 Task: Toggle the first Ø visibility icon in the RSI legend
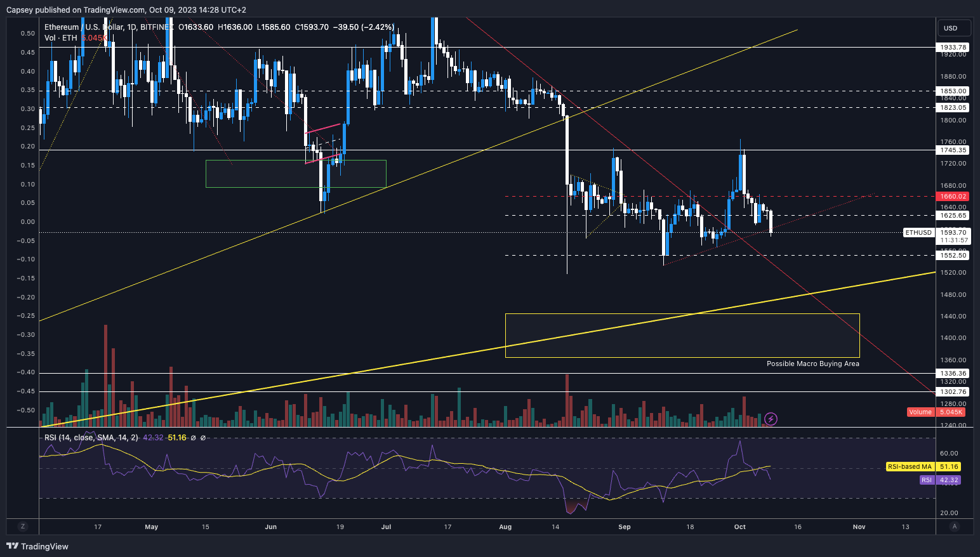coord(194,438)
